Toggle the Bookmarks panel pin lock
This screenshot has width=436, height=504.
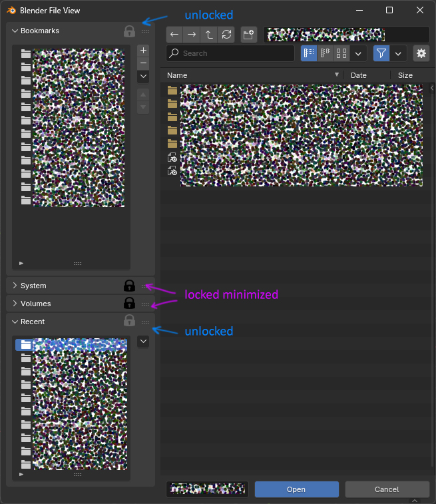click(130, 31)
